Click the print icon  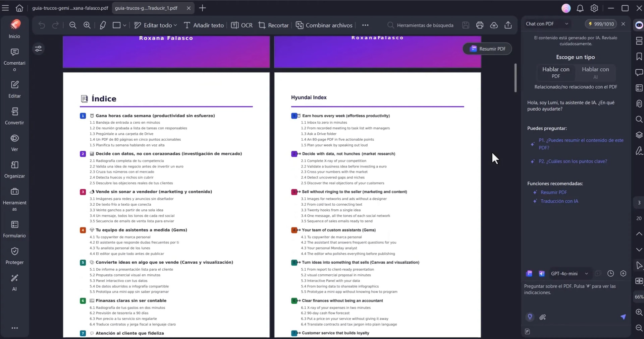pyautogui.click(x=480, y=25)
